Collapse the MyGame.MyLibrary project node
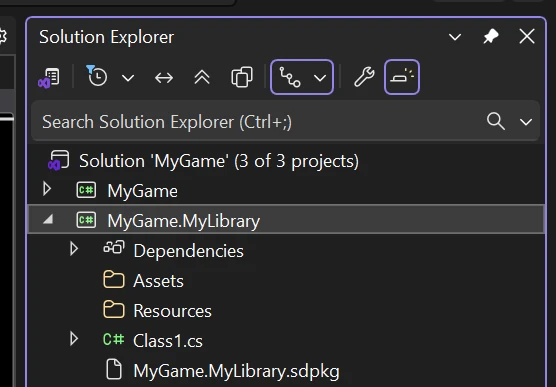Image resolution: width=556 pixels, height=387 pixels. tap(48, 220)
